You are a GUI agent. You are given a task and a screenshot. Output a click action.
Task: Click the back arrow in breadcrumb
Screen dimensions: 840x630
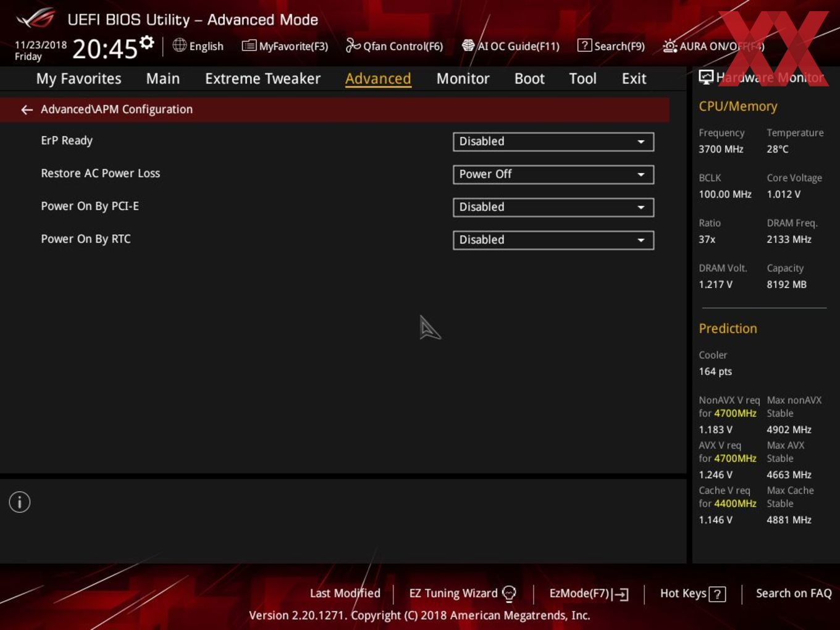27,110
